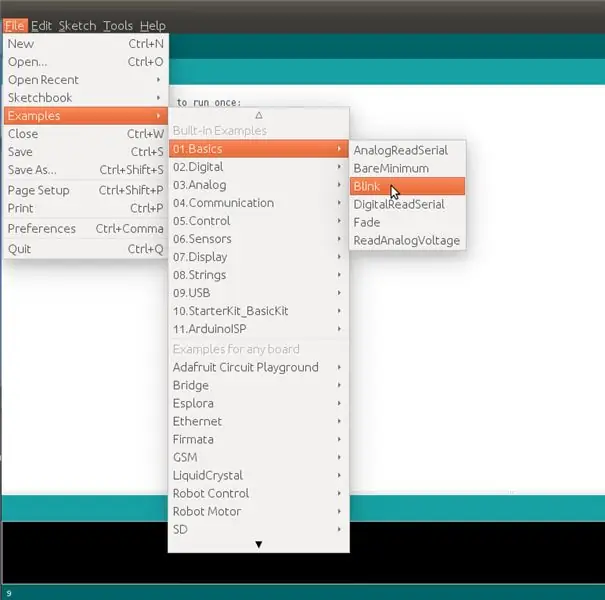Expand Firmata library examples
Image resolution: width=605 pixels, height=600 pixels.
259,439
